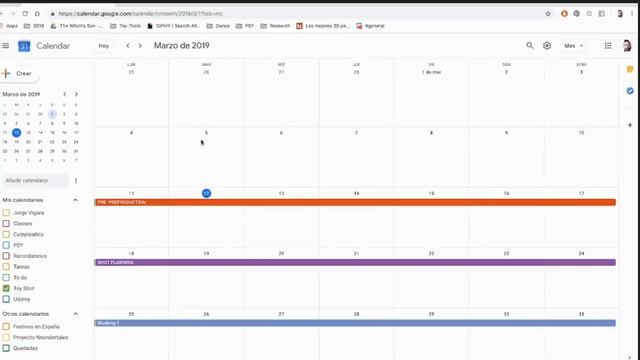The image size is (640, 360).
Task: Open Chrome profile avatar in browser toolbar
Action: (620, 13)
